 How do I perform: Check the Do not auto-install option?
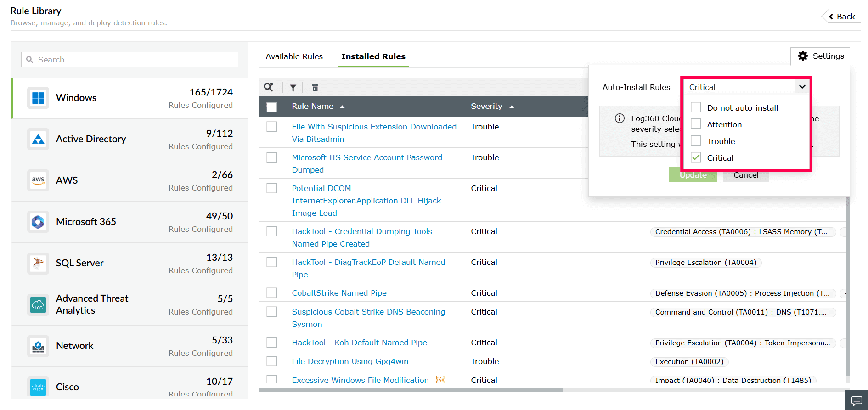(x=696, y=107)
